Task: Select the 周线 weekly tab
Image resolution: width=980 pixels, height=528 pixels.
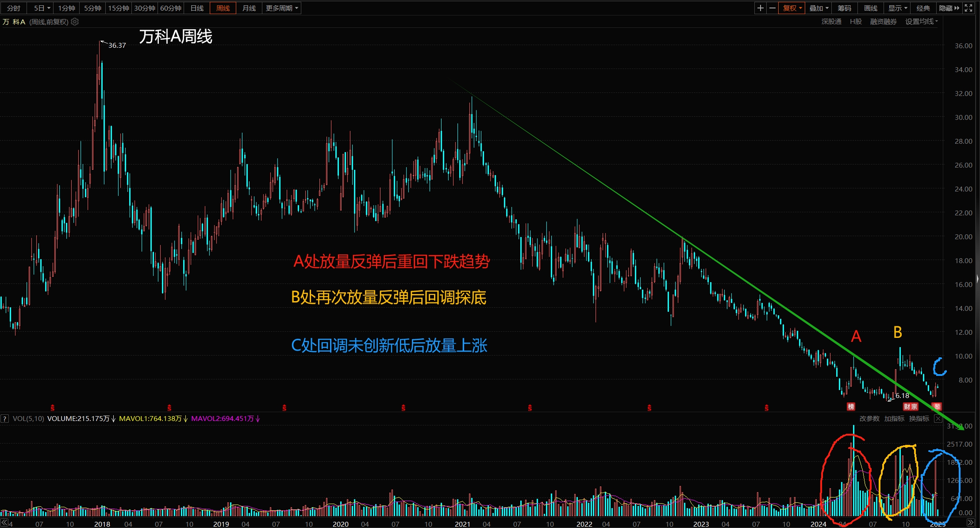Action: coord(223,8)
